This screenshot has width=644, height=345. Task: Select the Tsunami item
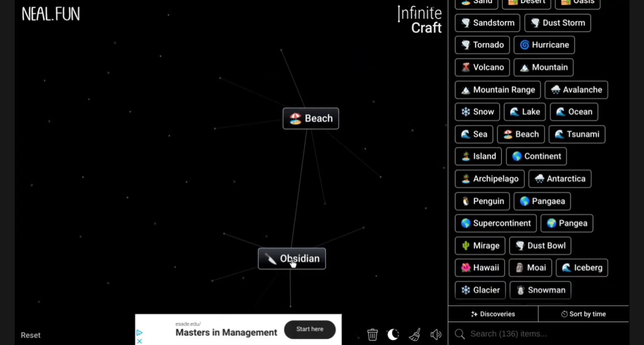pos(577,134)
